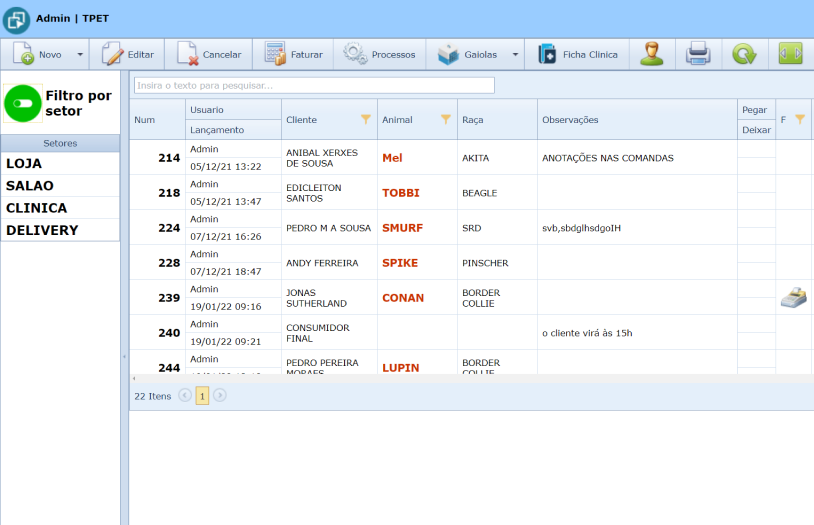Image resolution: width=814 pixels, height=525 pixels.
Task: Toggle the Filtro por setor switch
Action: pyautogui.click(x=21, y=103)
